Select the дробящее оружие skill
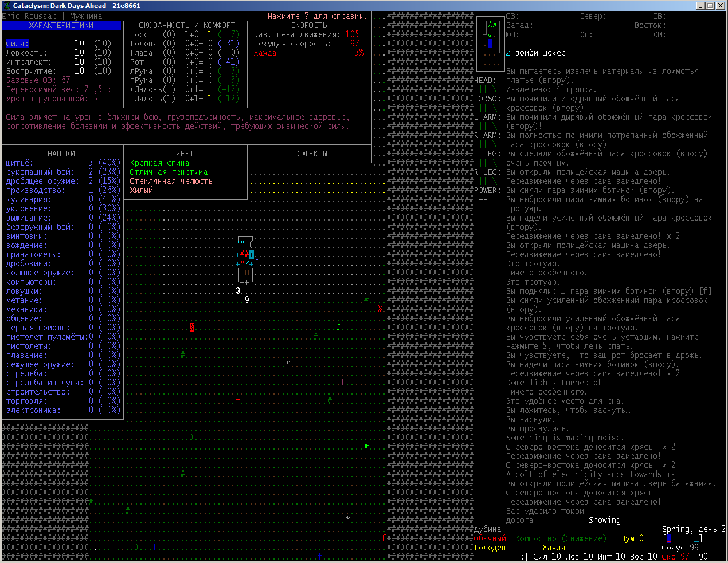 pyautogui.click(x=63, y=181)
